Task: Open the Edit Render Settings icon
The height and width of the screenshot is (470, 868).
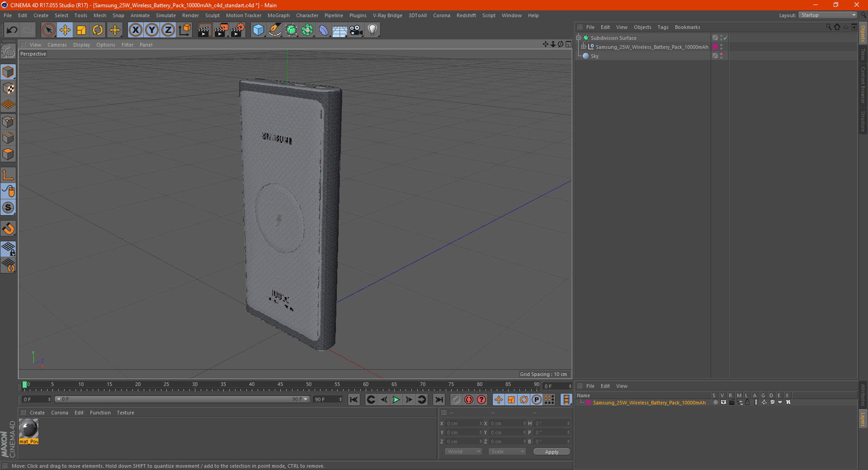Action: [x=238, y=30]
